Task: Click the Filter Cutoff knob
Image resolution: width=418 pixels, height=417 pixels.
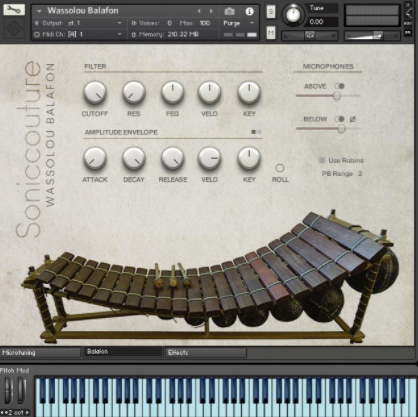Action: tap(95, 92)
